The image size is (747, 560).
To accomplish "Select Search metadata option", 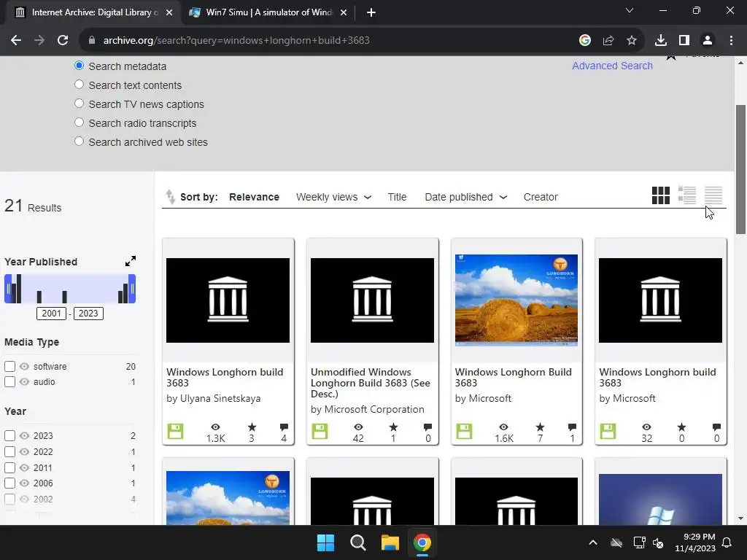I will tap(79, 66).
